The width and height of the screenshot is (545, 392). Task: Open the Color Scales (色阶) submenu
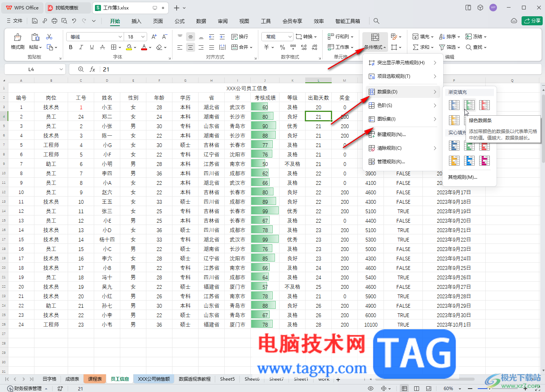[x=402, y=105]
